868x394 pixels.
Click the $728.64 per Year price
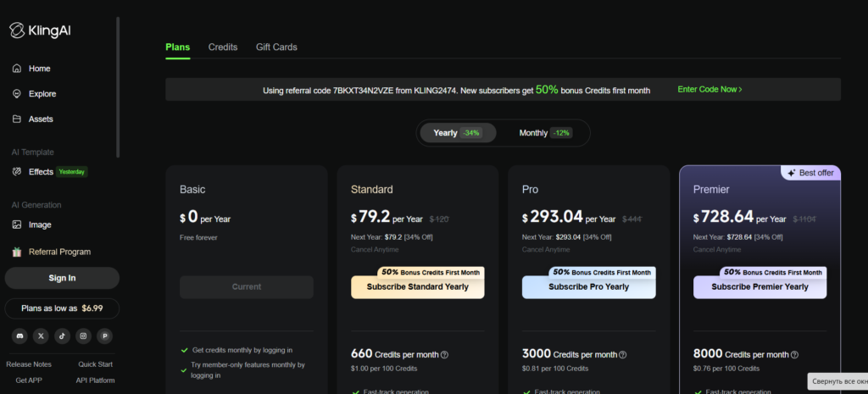740,218
